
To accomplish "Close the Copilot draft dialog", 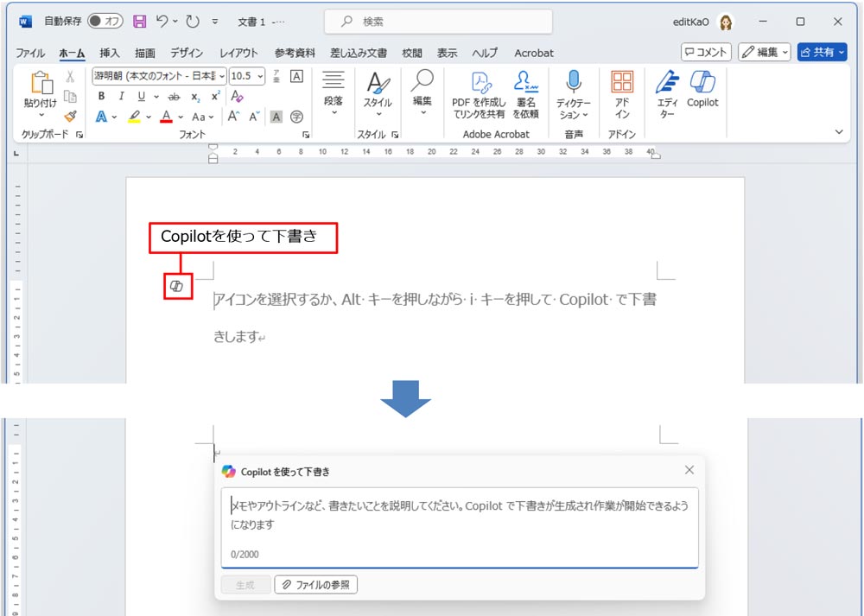I will click(x=689, y=470).
